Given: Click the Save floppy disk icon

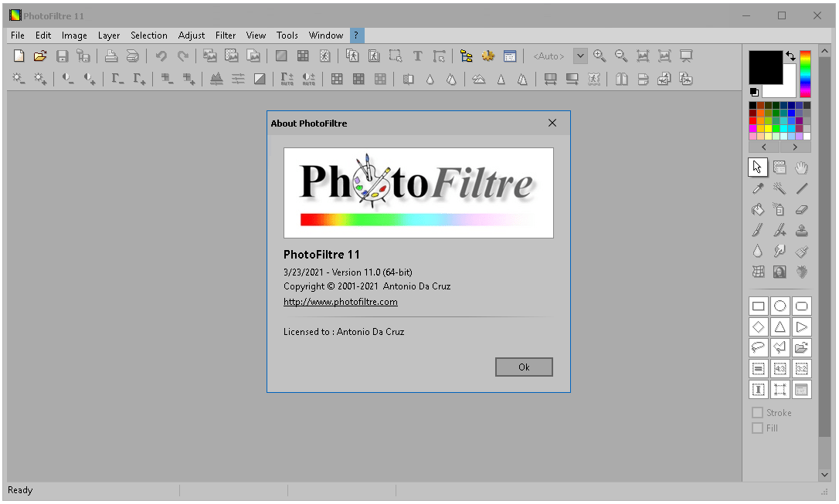Looking at the screenshot, I should point(62,56).
